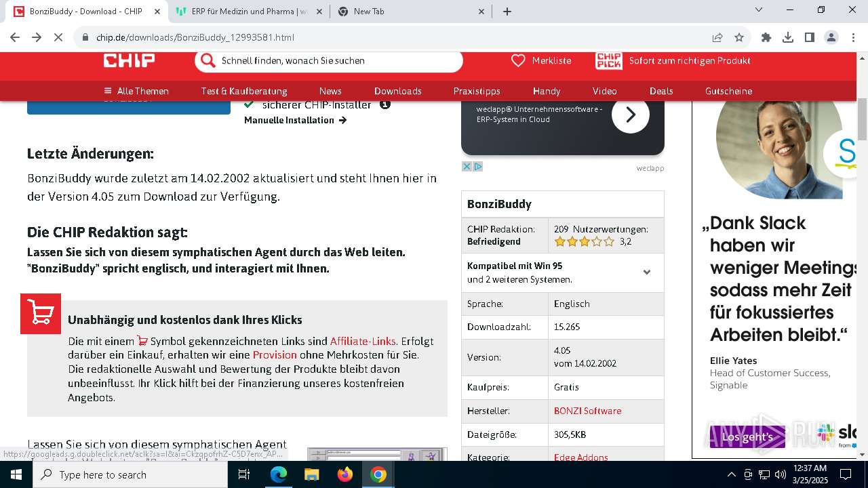Open the News menu item
This screenshot has height=488, width=868.
(330, 91)
